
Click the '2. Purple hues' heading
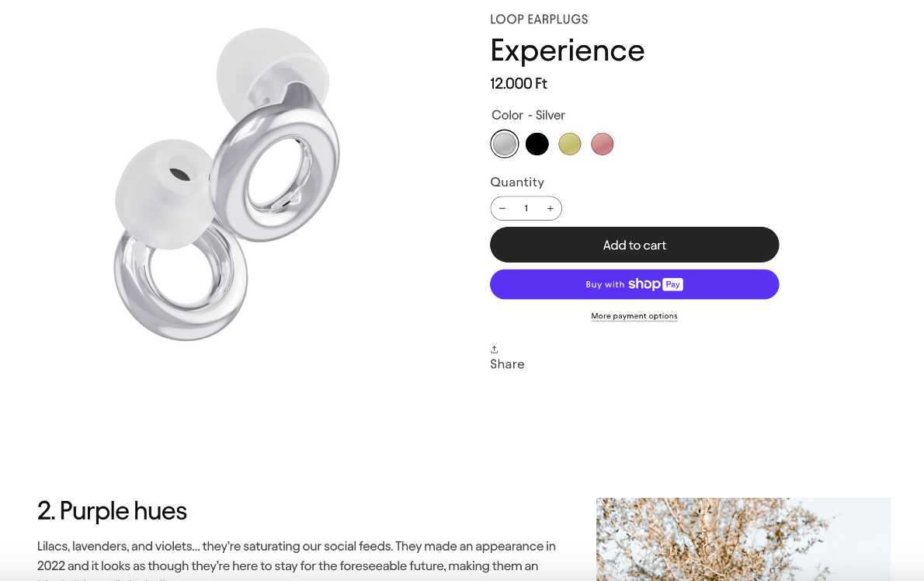[113, 511]
